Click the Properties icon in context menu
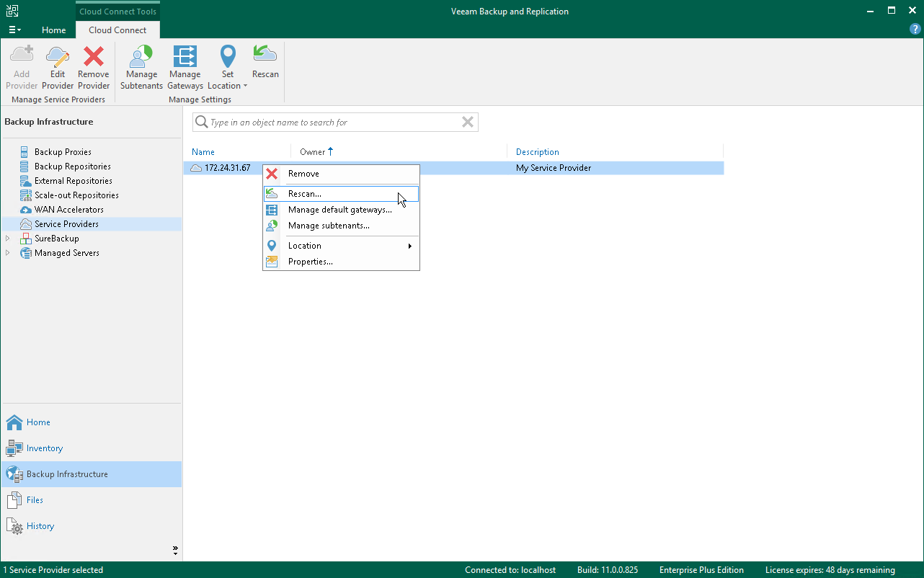Screen dimensions: 924x578 [272, 262]
